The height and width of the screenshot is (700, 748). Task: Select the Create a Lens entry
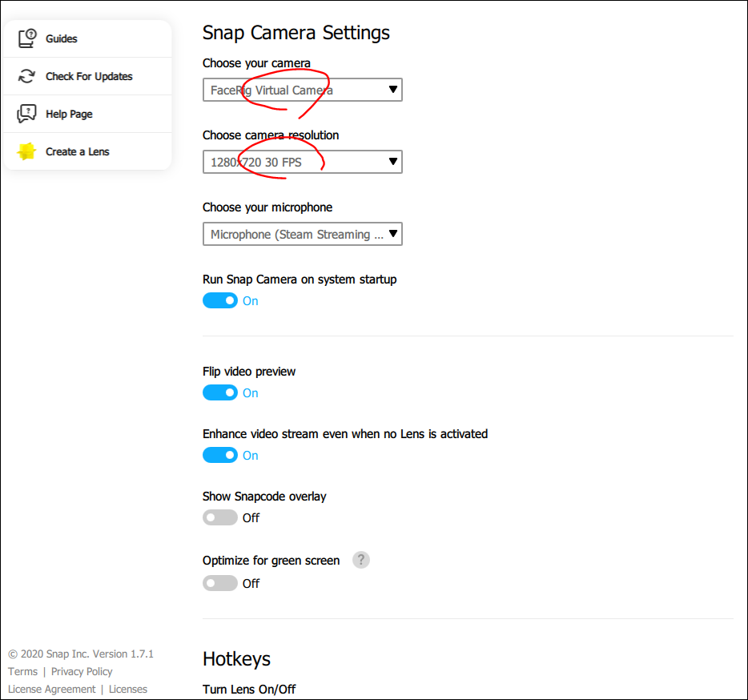pyautogui.click(x=87, y=151)
